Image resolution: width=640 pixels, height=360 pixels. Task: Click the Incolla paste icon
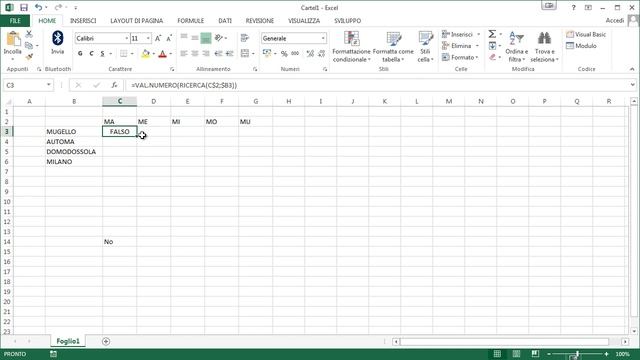[x=13, y=40]
